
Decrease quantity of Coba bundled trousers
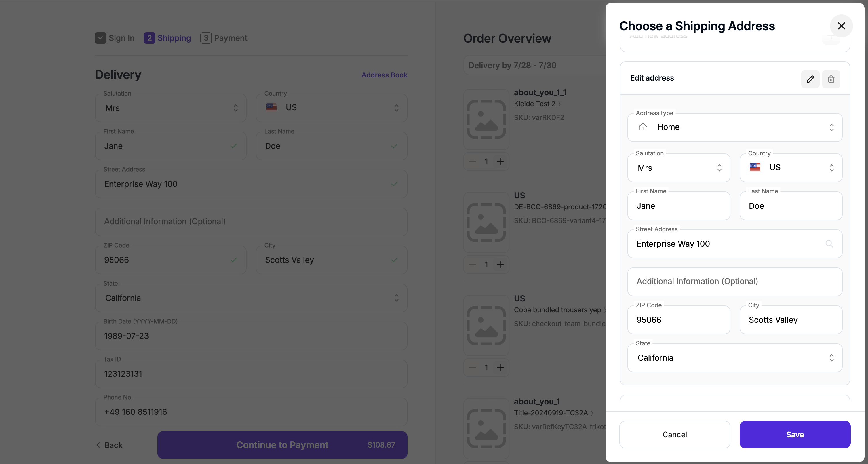point(472,367)
